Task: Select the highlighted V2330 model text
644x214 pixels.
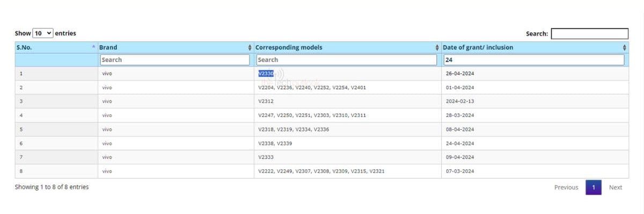Action: pyautogui.click(x=266, y=73)
